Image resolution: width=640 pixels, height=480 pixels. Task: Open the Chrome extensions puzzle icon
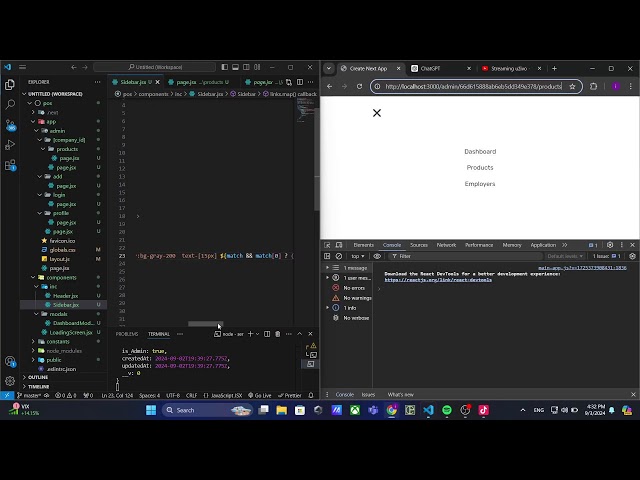tap(593, 87)
